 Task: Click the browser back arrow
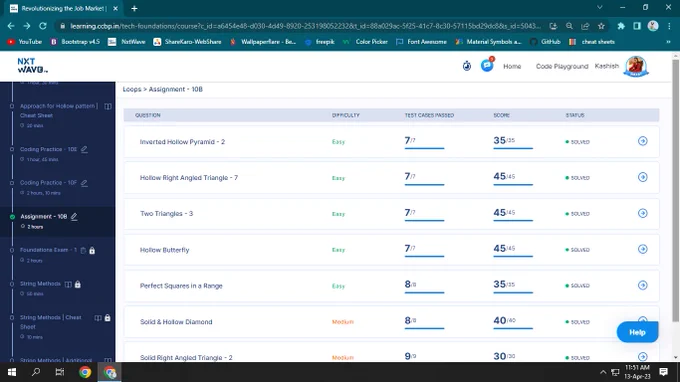click(11, 26)
